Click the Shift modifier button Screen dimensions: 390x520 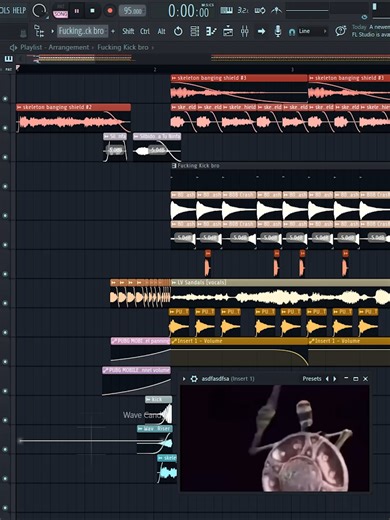point(128,31)
